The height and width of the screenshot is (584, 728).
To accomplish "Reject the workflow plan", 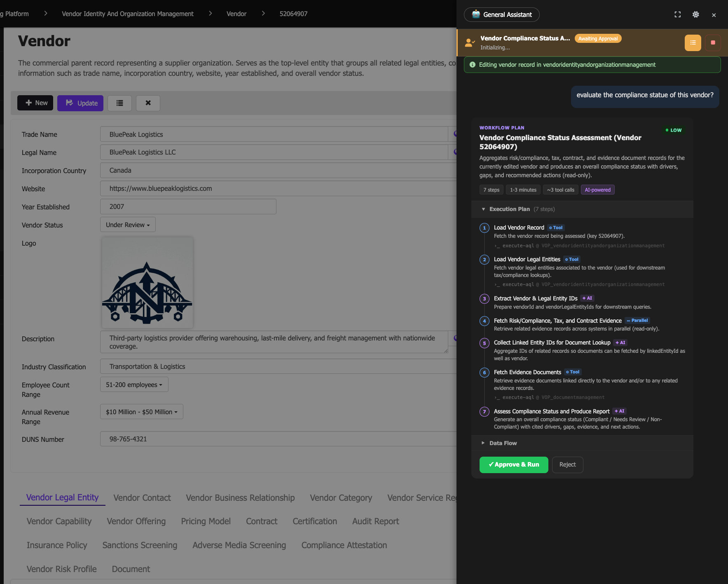I will [567, 464].
